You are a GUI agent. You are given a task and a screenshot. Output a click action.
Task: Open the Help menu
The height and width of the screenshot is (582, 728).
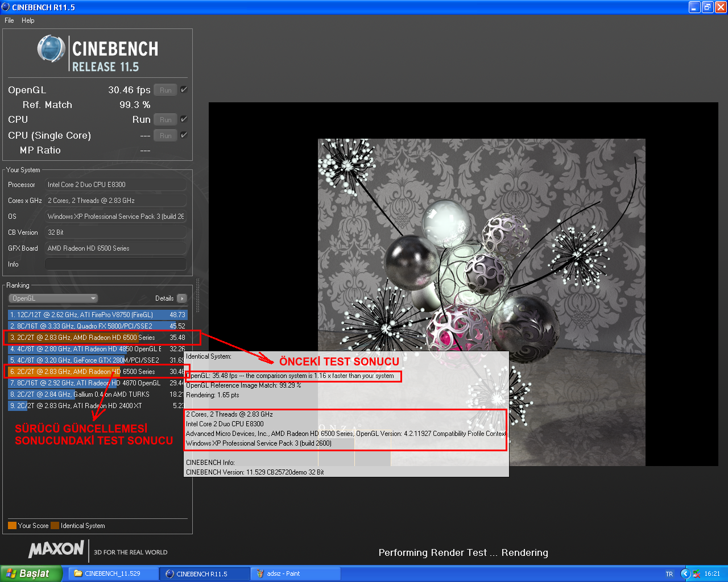tap(28, 20)
